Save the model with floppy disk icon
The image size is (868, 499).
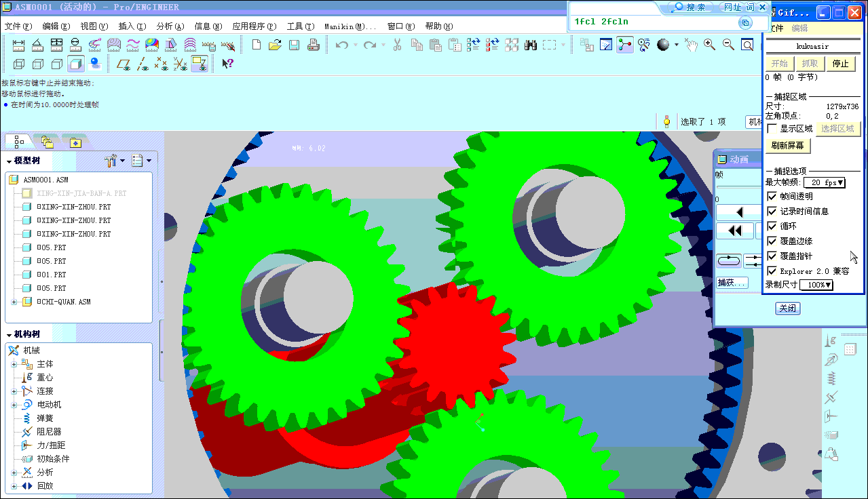coord(294,45)
